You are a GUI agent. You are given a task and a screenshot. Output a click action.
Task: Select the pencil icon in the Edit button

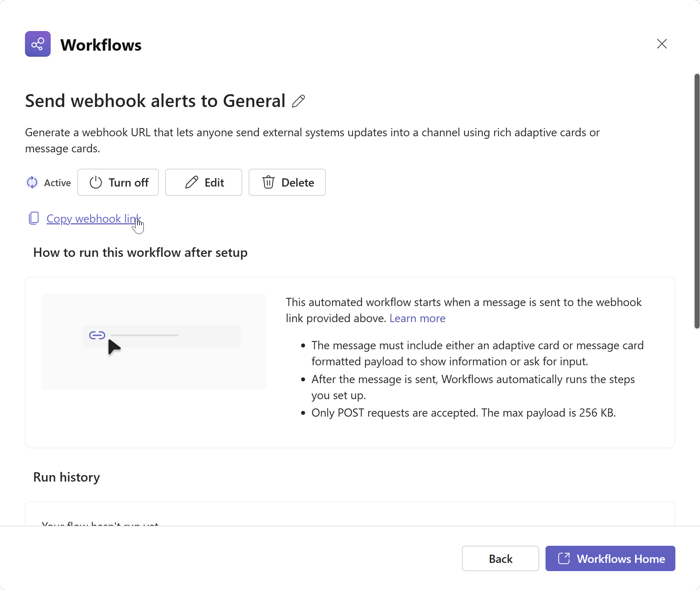coord(191,182)
